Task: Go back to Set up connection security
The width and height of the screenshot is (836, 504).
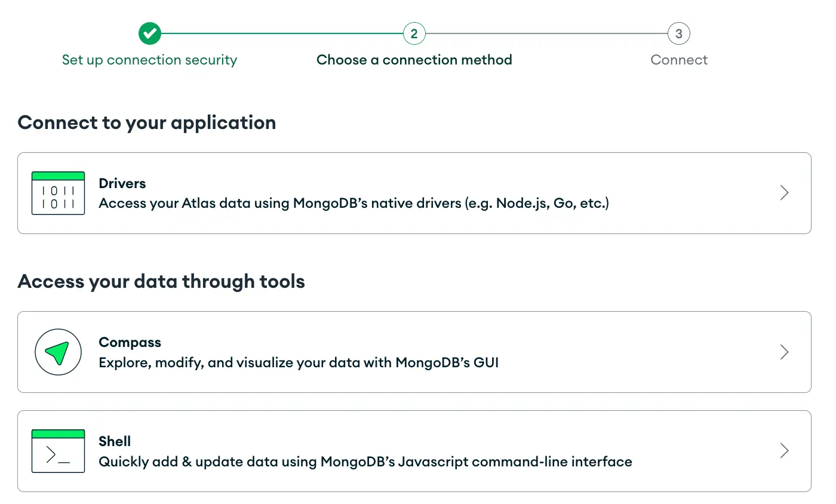Action: click(149, 60)
